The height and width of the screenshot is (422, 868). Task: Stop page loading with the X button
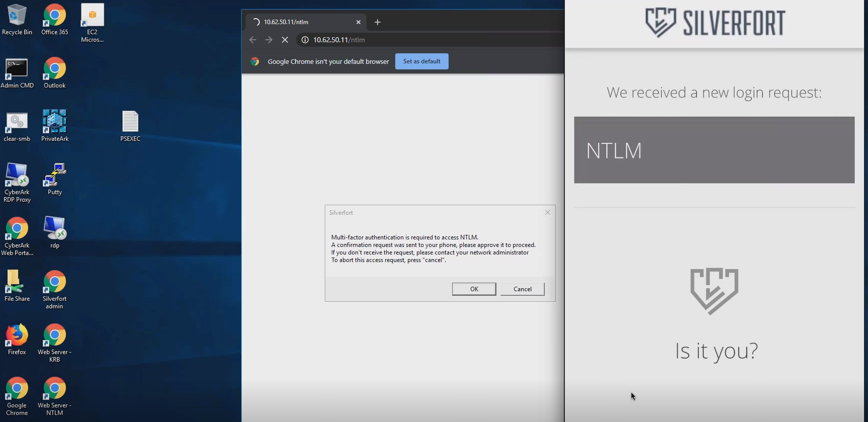[x=285, y=40]
